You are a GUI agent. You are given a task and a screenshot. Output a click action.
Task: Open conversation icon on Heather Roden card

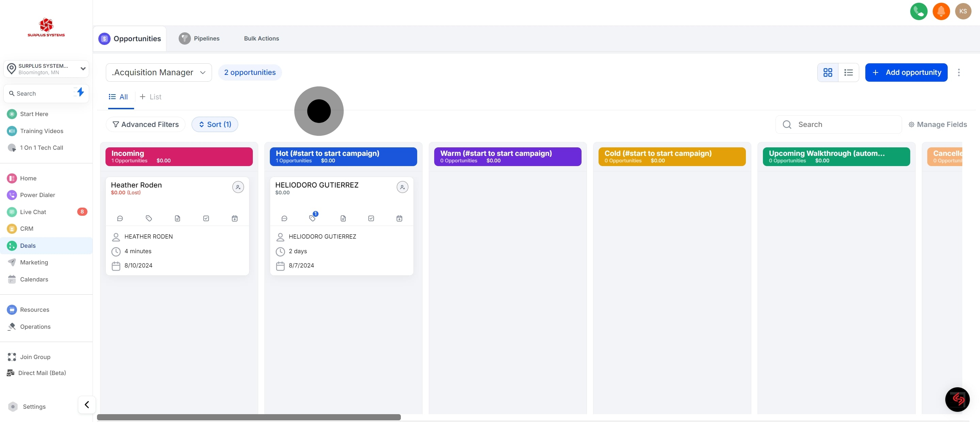click(x=120, y=218)
